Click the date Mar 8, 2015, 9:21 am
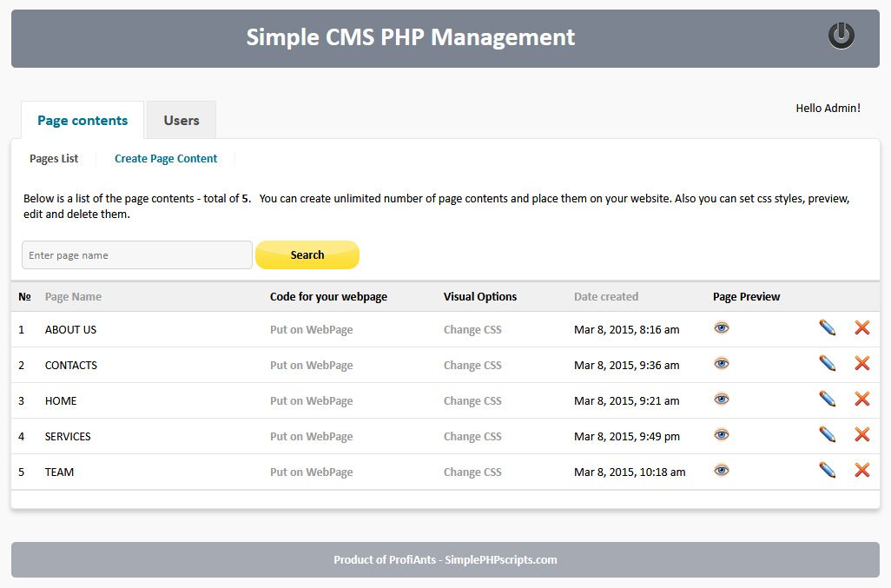This screenshot has height=588, width=891. click(x=627, y=401)
